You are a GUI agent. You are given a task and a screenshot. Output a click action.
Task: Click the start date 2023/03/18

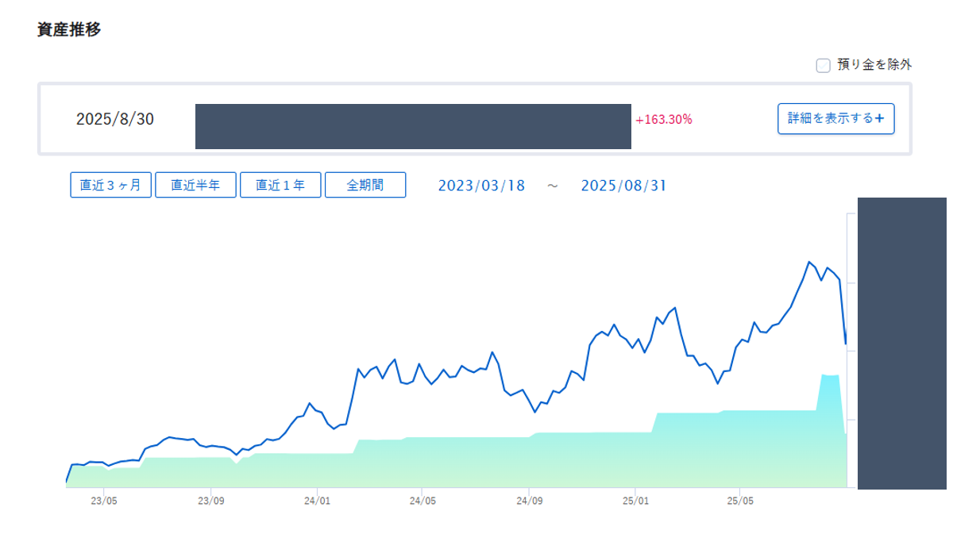tap(481, 186)
